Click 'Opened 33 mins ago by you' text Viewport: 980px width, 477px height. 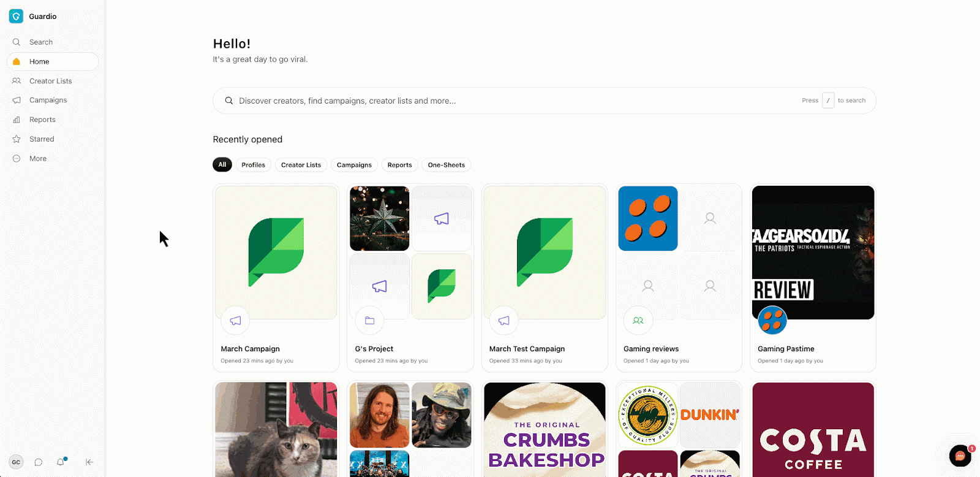pos(526,361)
